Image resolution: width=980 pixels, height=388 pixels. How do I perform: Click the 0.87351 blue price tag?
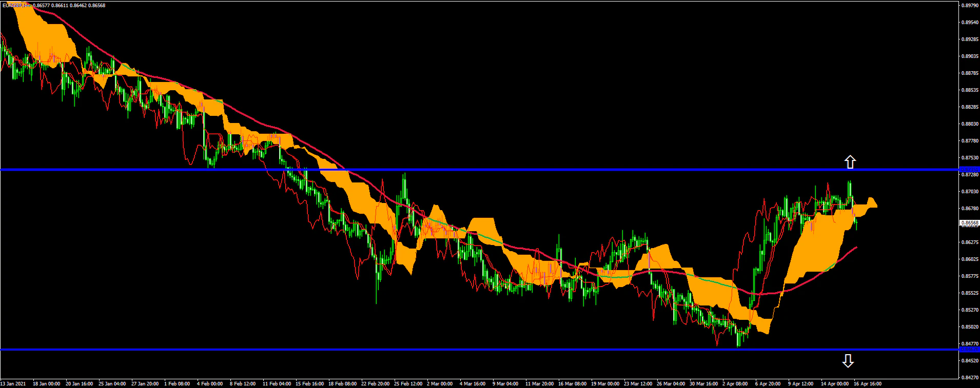(x=969, y=169)
